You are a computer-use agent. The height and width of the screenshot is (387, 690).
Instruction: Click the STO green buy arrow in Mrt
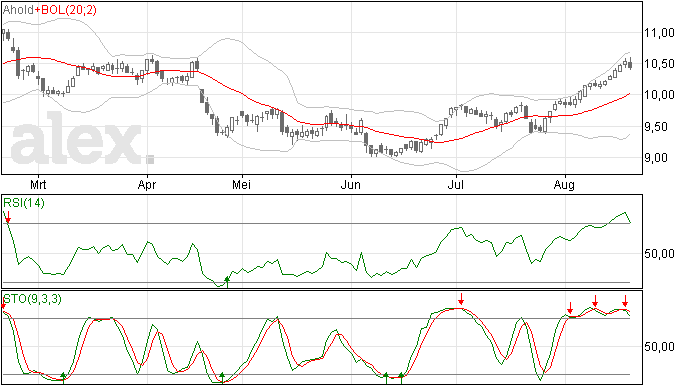pos(63,377)
